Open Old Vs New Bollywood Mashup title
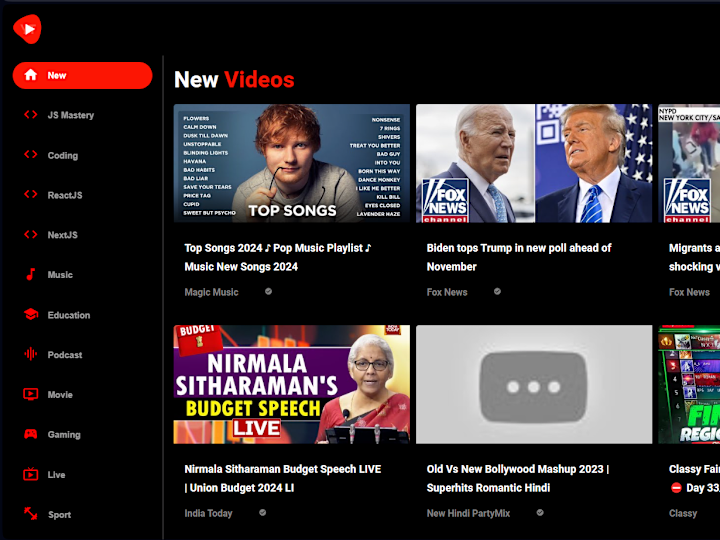The height and width of the screenshot is (540, 720). (x=518, y=478)
